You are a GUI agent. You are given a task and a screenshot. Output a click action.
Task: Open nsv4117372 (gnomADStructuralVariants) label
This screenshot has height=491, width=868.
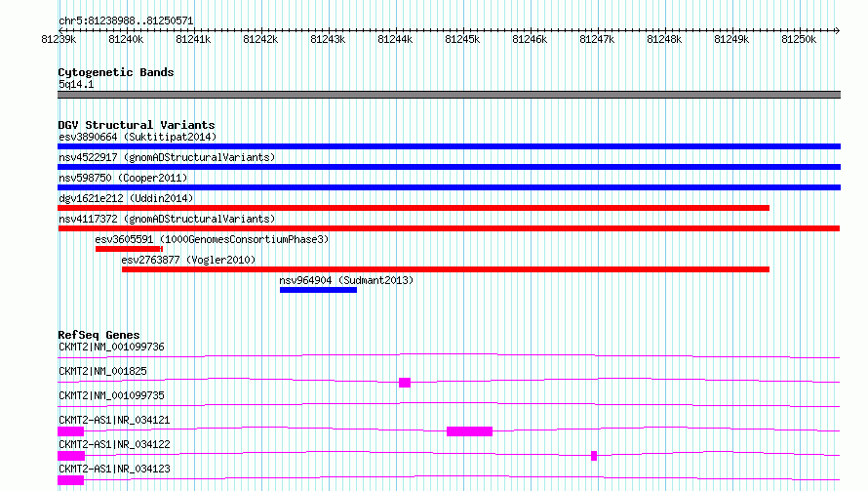pyautogui.click(x=167, y=219)
